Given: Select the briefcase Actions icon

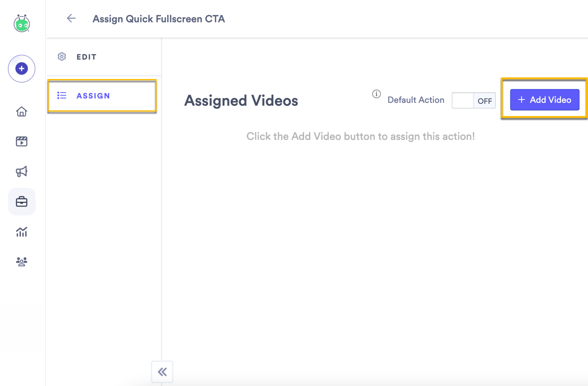Looking at the screenshot, I should pos(22,202).
